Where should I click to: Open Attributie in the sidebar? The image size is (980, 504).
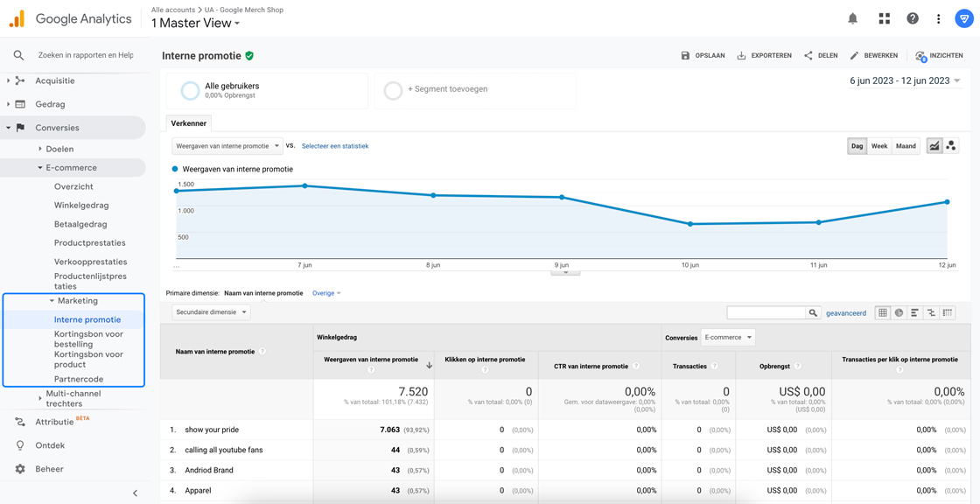[54, 422]
